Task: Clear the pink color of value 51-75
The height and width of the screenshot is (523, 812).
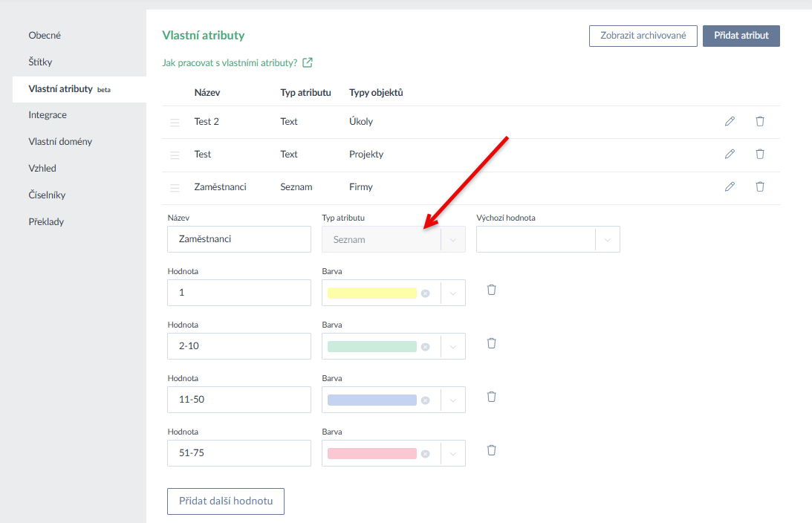Action: click(425, 454)
